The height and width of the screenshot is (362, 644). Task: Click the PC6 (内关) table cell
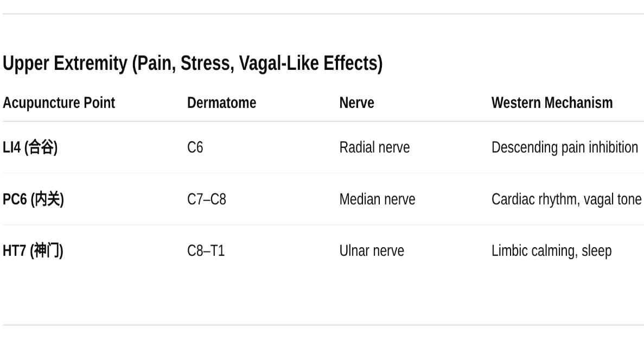tap(33, 199)
